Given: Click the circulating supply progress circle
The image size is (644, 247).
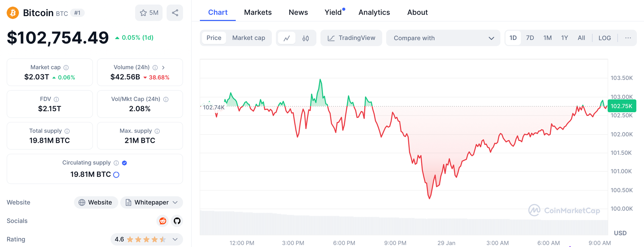Looking at the screenshot, I should point(117,175).
